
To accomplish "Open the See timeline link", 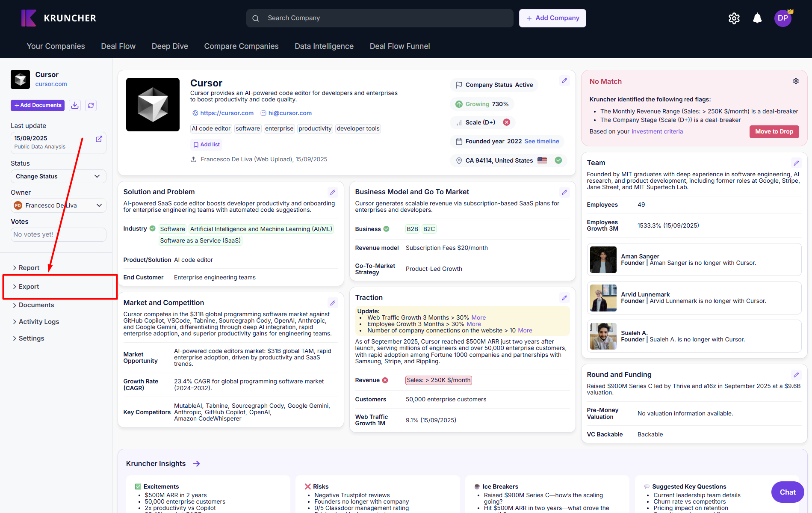I will [542, 142].
